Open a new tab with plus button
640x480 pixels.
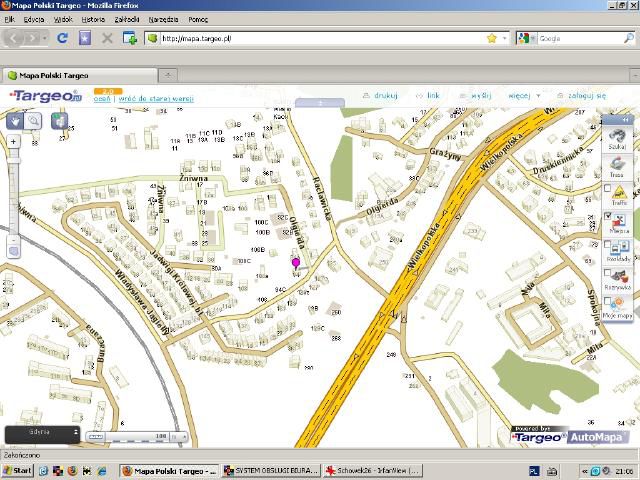(x=168, y=75)
